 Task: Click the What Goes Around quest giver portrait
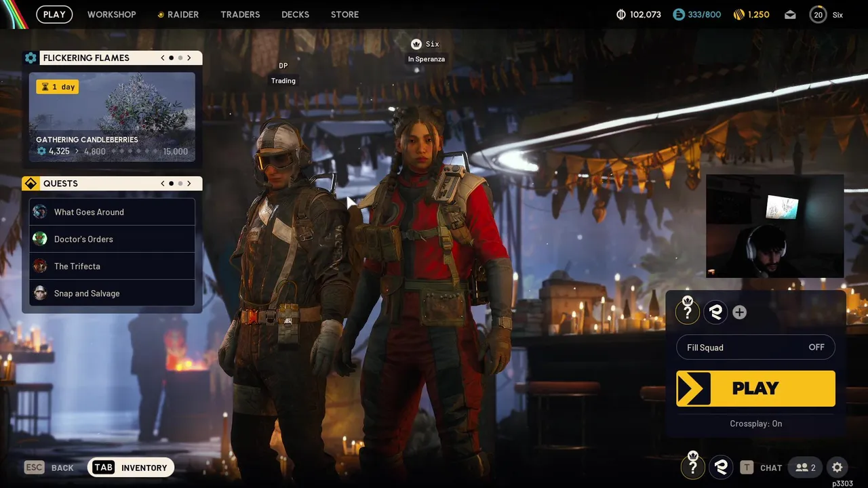pyautogui.click(x=40, y=211)
